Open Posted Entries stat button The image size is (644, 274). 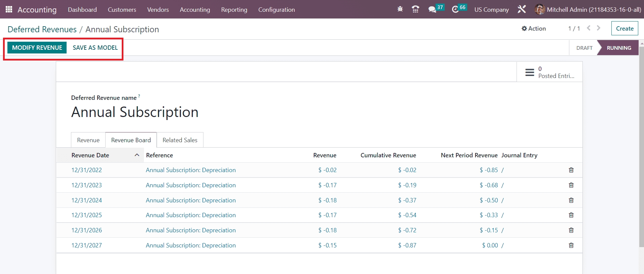(x=550, y=72)
